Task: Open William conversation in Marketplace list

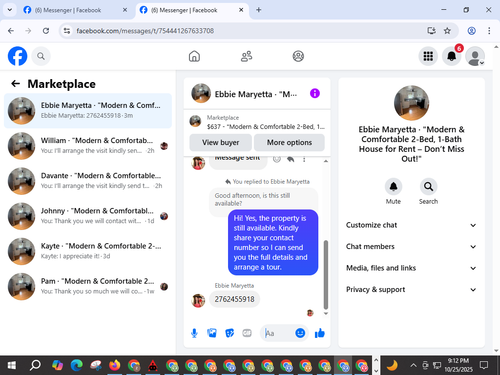Action: click(x=88, y=146)
